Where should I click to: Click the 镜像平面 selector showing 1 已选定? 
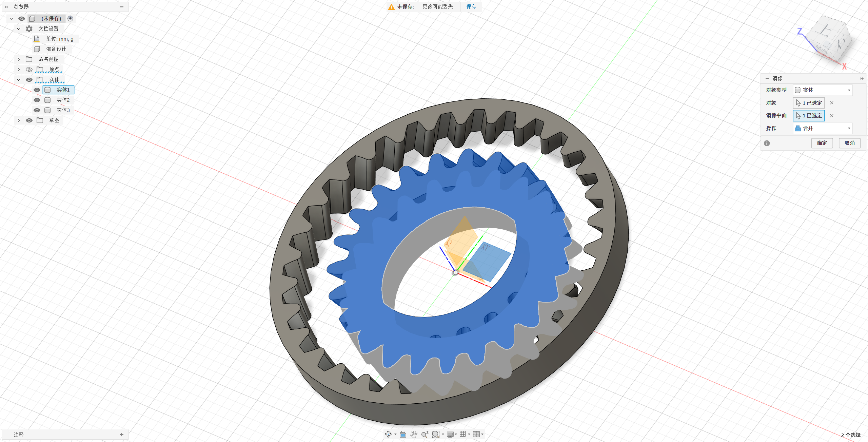pyautogui.click(x=809, y=116)
